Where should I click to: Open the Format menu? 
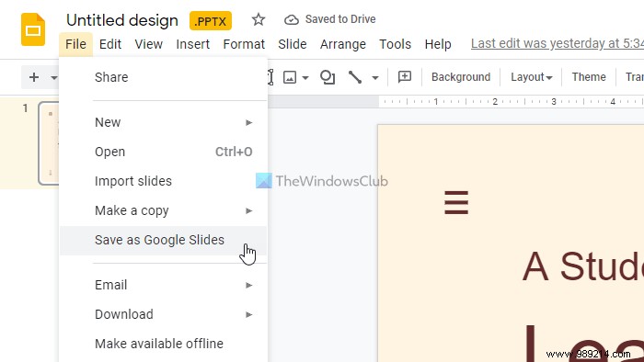244,44
